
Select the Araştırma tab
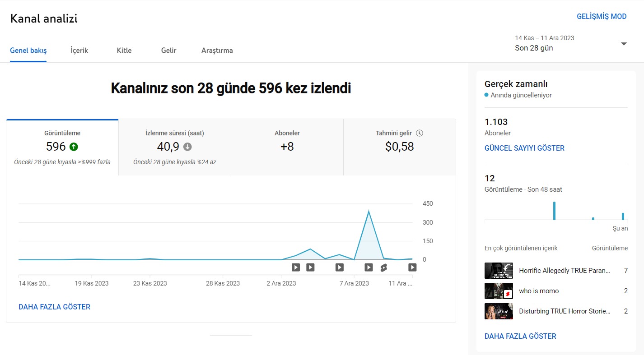pyautogui.click(x=217, y=51)
